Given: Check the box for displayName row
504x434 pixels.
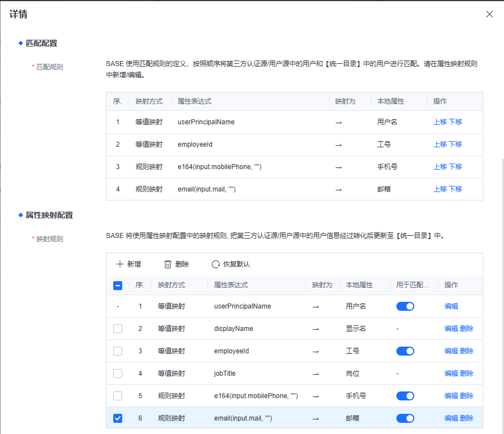Looking at the screenshot, I should 118,329.
